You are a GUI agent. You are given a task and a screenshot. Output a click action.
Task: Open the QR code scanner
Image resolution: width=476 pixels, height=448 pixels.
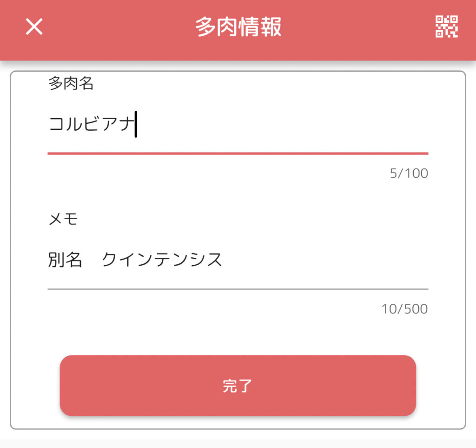446,27
